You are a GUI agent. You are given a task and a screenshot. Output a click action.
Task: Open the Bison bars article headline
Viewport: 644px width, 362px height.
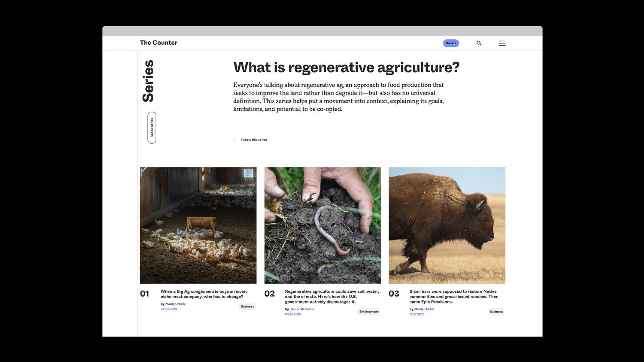(x=454, y=296)
